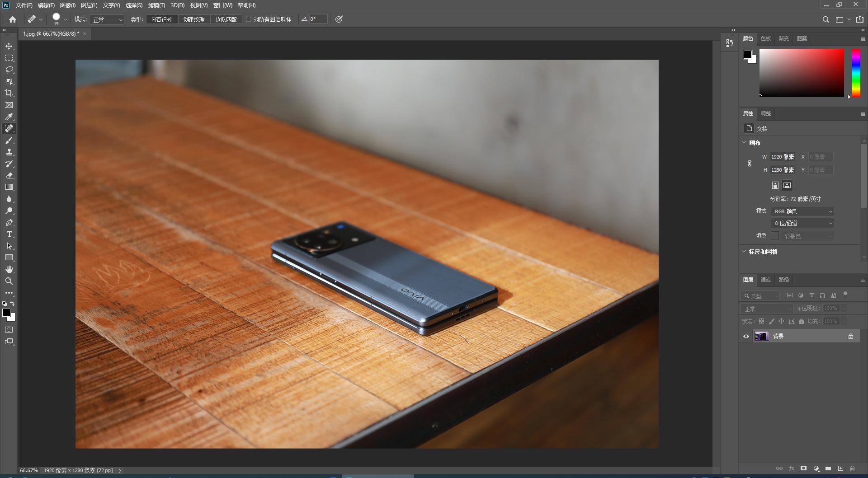This screenshot has width=868, height=478.
Task: Select the Lasso tool
Action: tap(9, 70)
